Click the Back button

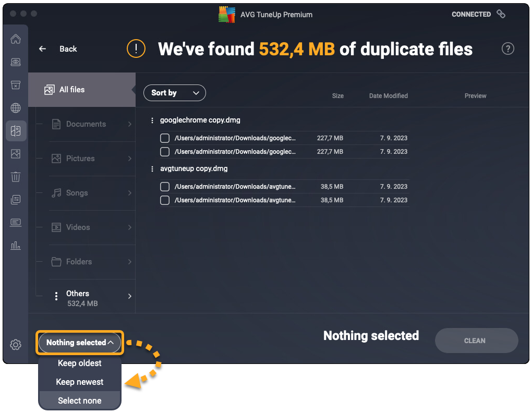tap(58, 49)
